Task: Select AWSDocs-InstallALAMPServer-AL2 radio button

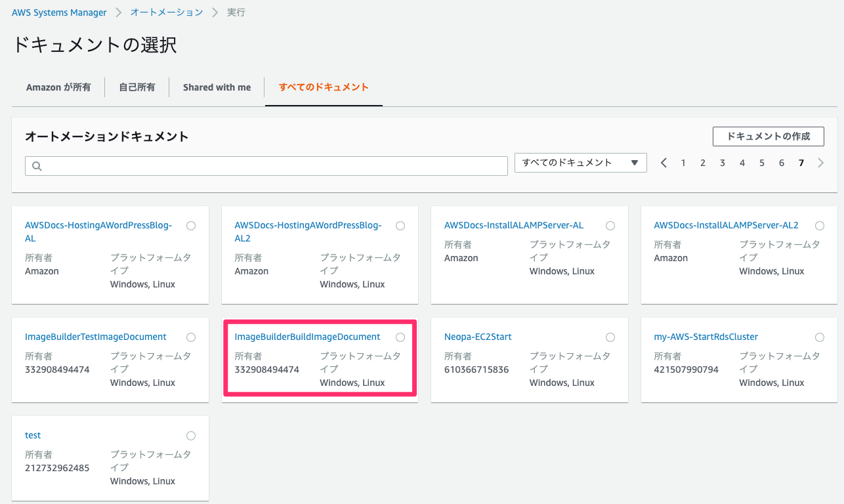Action: (x=820, y=226)
